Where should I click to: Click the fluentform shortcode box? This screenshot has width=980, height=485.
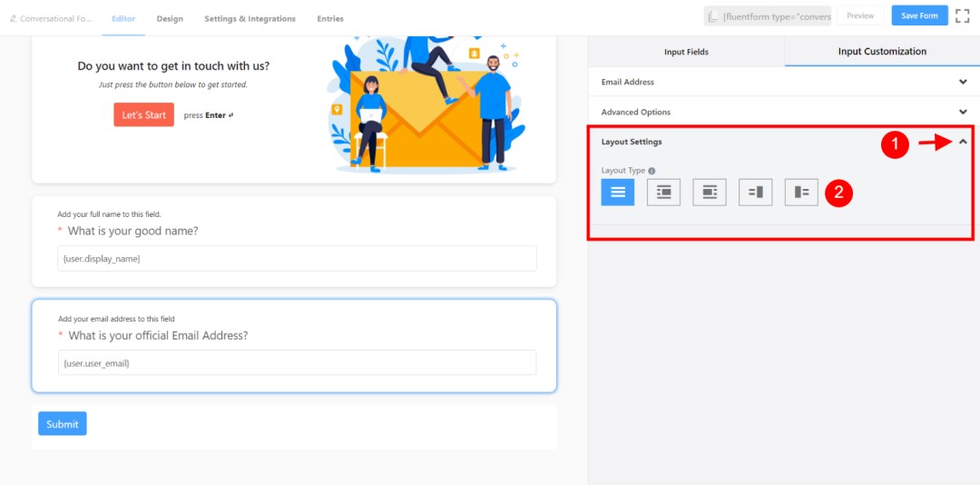pos(768,16)
